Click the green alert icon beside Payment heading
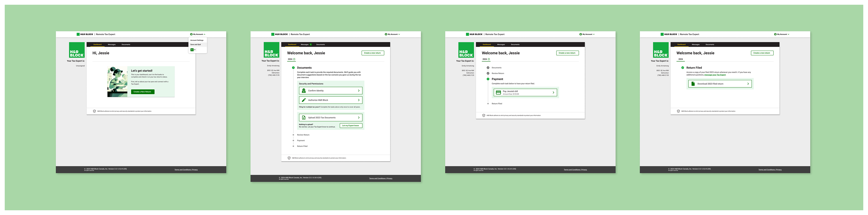Screen dimensions: 868x215 click(488, 79)
